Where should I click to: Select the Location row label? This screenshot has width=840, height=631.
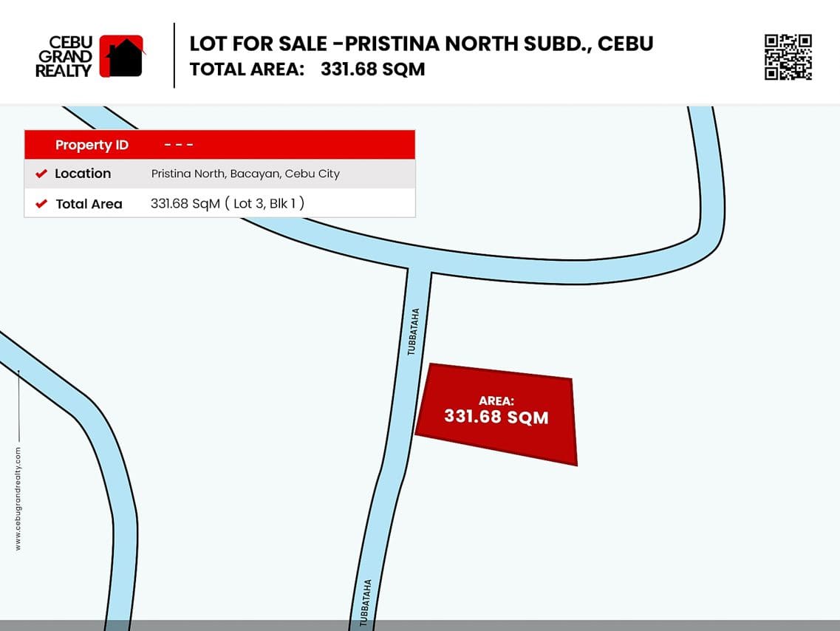coord(83,174)
